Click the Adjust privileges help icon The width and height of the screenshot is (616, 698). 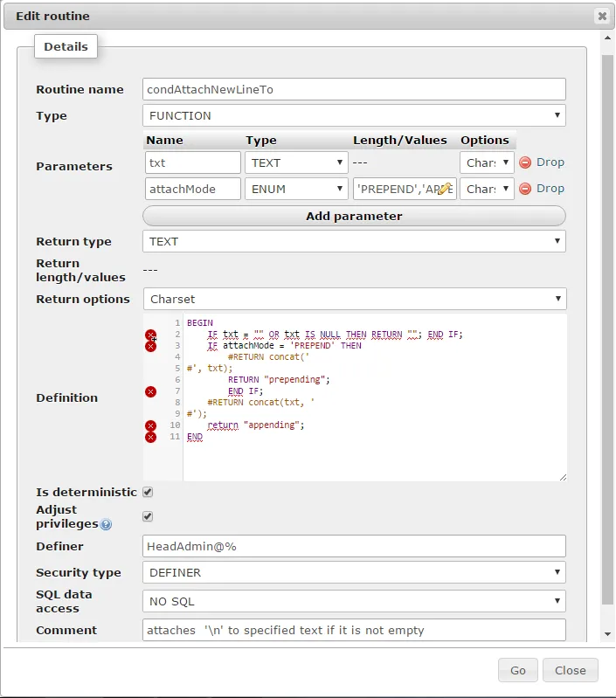106,525
